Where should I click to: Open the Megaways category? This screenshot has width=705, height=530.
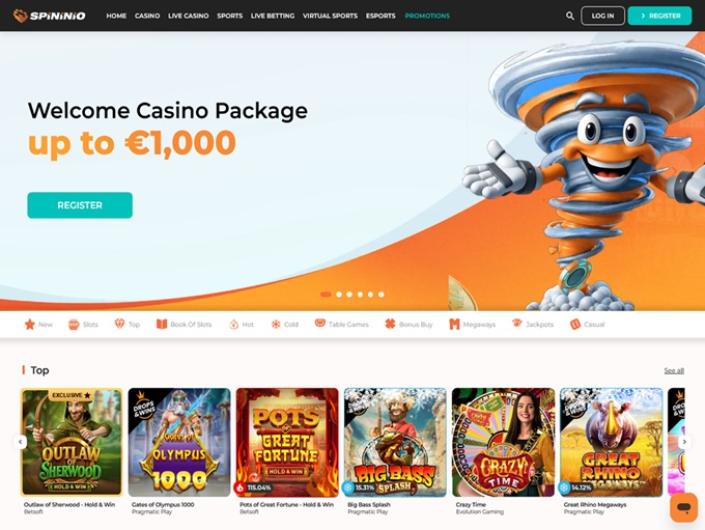472,324
